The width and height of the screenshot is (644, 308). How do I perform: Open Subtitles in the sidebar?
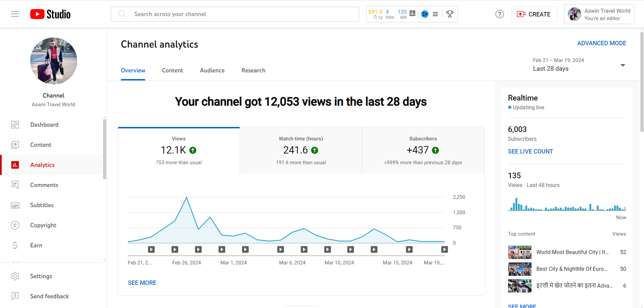click(x=42, y=205)
